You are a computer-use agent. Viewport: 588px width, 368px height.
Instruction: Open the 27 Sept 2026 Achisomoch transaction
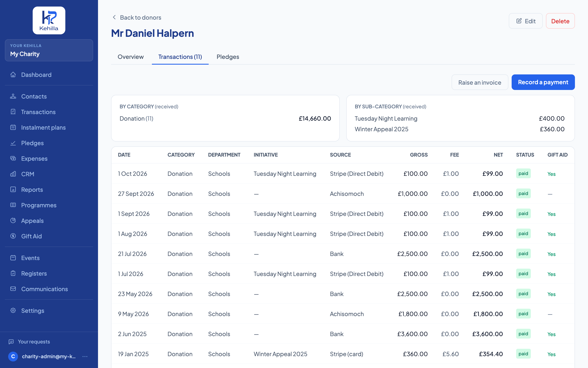(x=343, y=194)
